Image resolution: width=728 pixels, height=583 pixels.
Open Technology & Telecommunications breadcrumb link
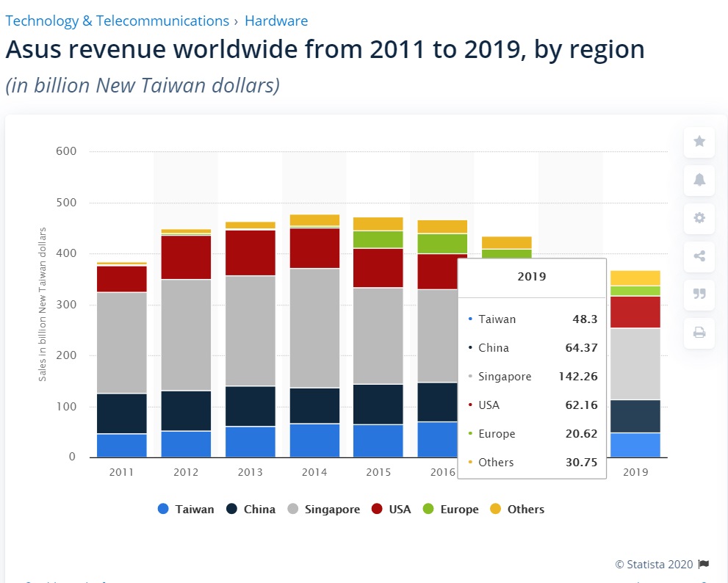[x=118, y=21]
